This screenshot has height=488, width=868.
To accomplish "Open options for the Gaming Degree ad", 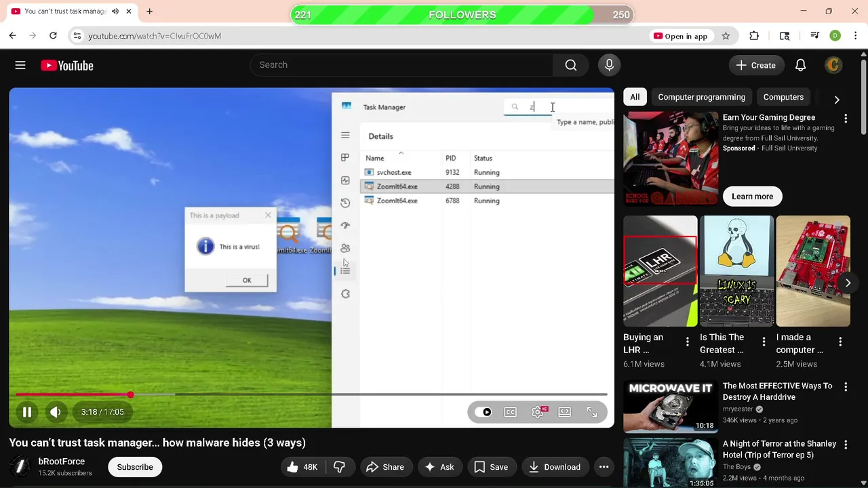I will pos(846,119).
